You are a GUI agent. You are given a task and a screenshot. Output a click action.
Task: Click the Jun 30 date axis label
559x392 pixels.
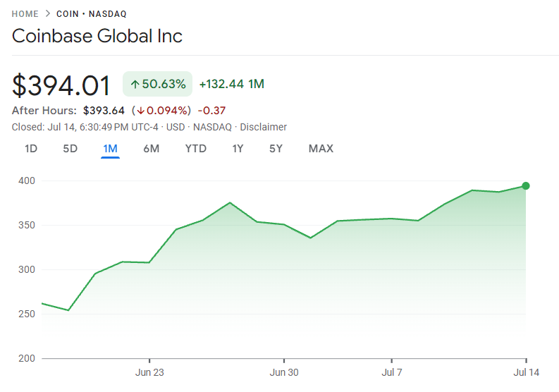click(x=284, y=372)
